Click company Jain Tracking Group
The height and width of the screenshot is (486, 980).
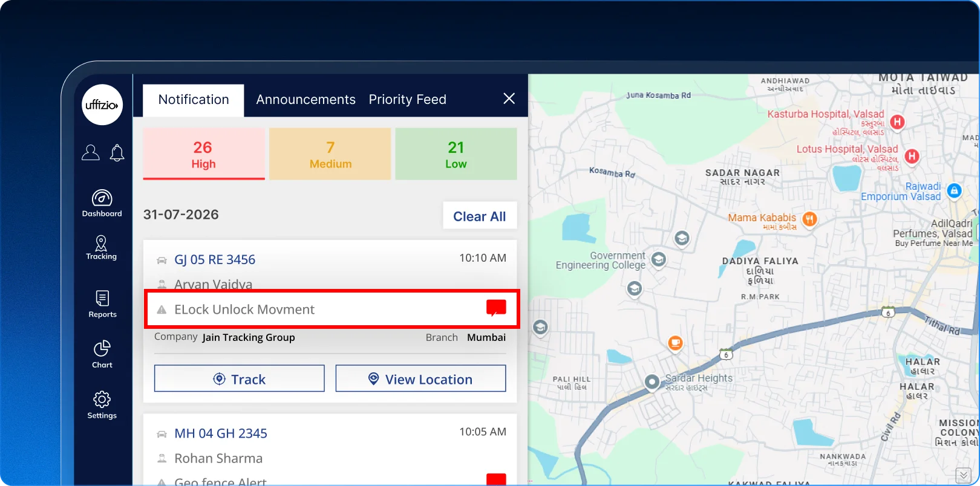coord(249,337)
